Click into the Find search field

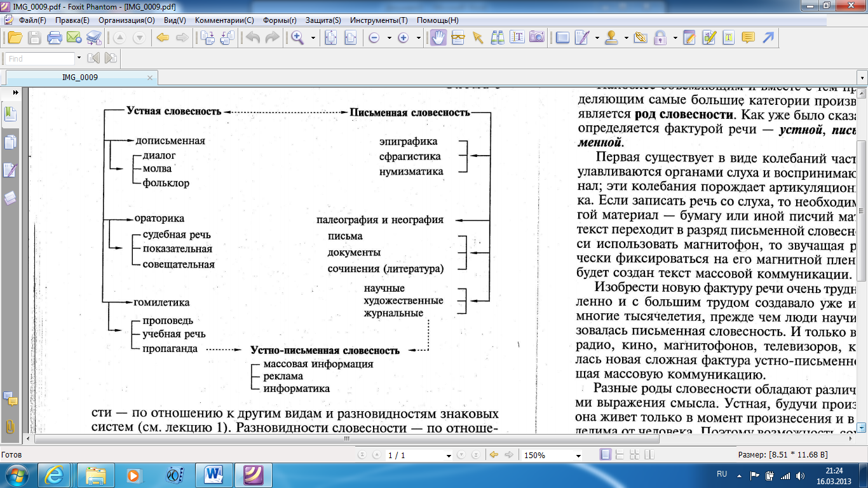[x=40, y=58]
